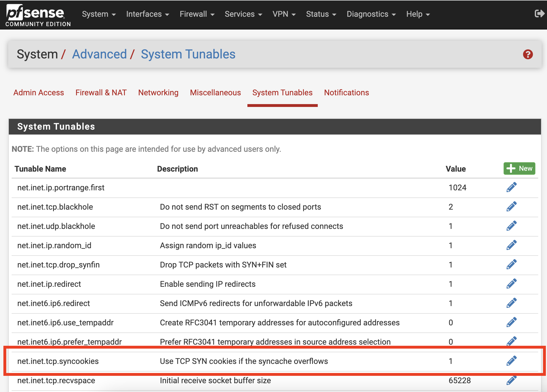Click the green New tunable button
547x392 pixels.
coord(519,168)
